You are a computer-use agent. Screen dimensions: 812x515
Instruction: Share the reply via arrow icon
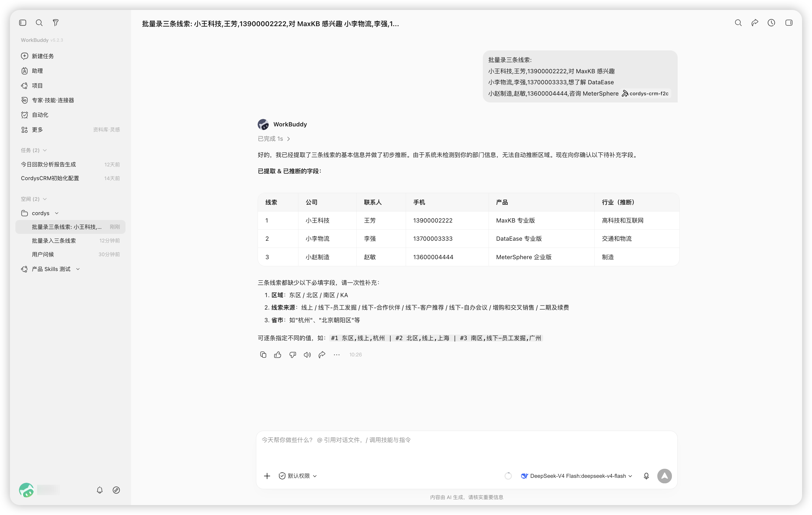[x=322, y=354]
